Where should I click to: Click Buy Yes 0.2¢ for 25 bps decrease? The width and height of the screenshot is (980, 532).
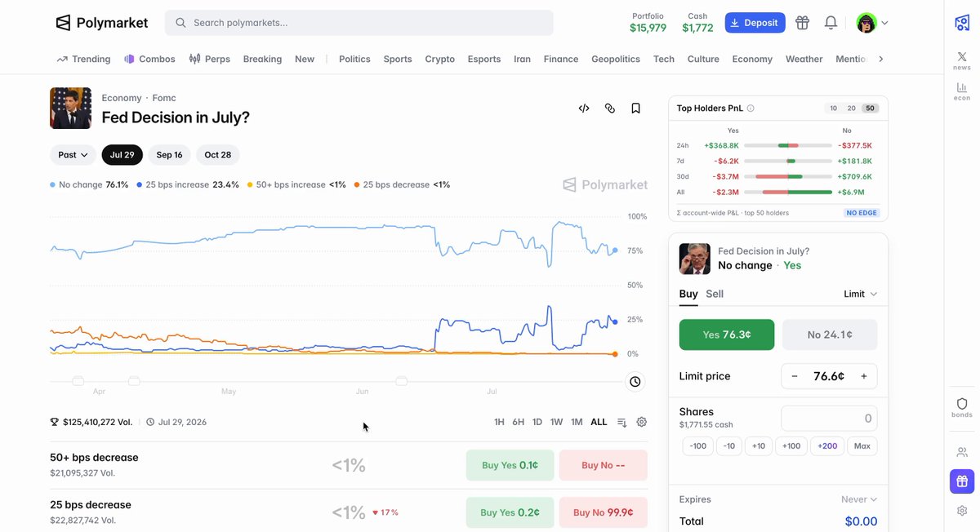(x=510, y=512)
